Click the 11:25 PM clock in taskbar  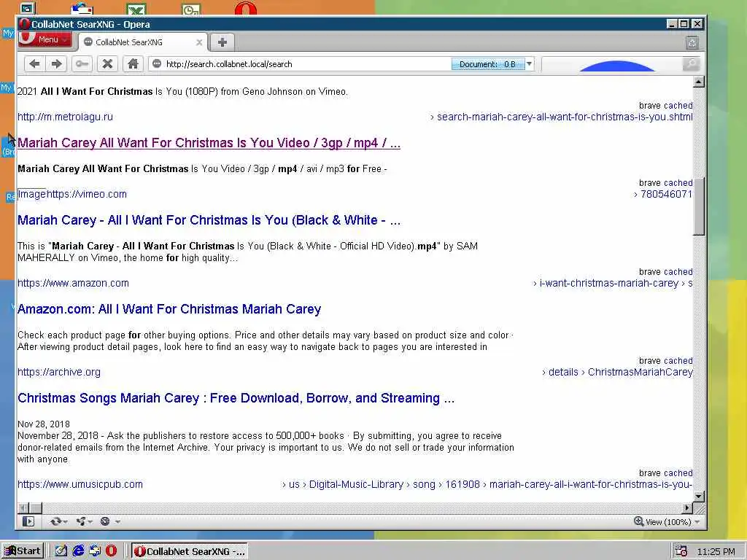click(716, 551)
